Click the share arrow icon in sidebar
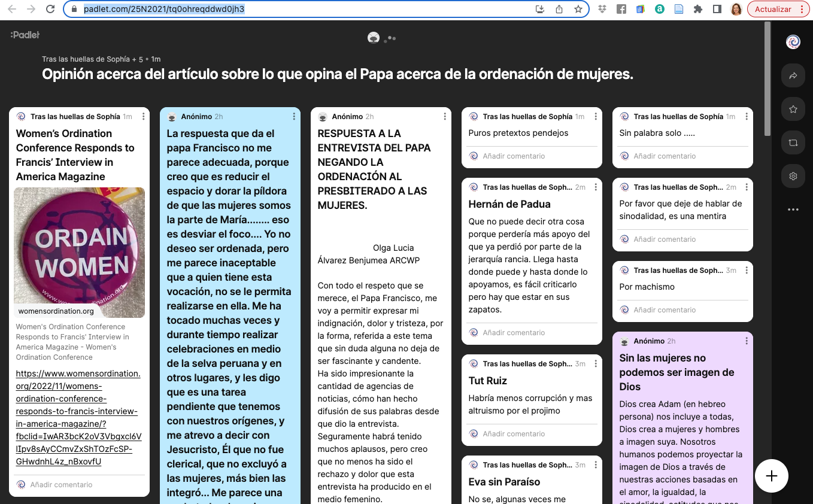The image size is (813, 504). coord(793,76)
